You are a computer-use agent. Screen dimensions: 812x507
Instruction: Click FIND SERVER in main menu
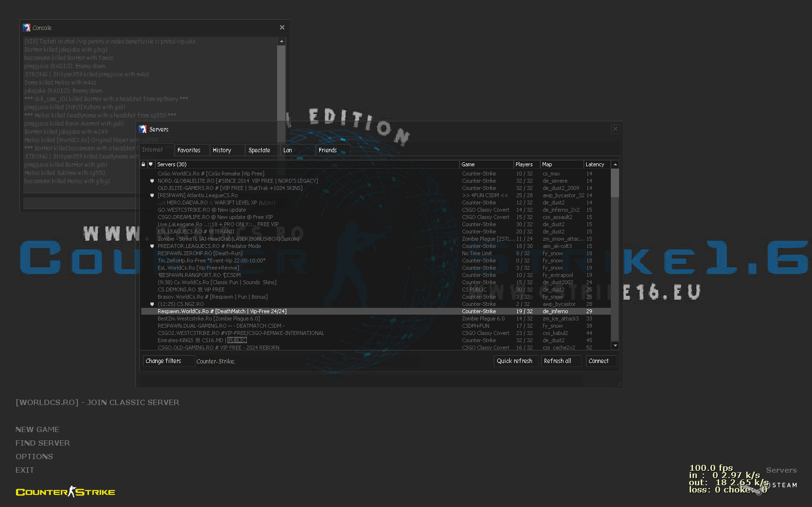43,443
